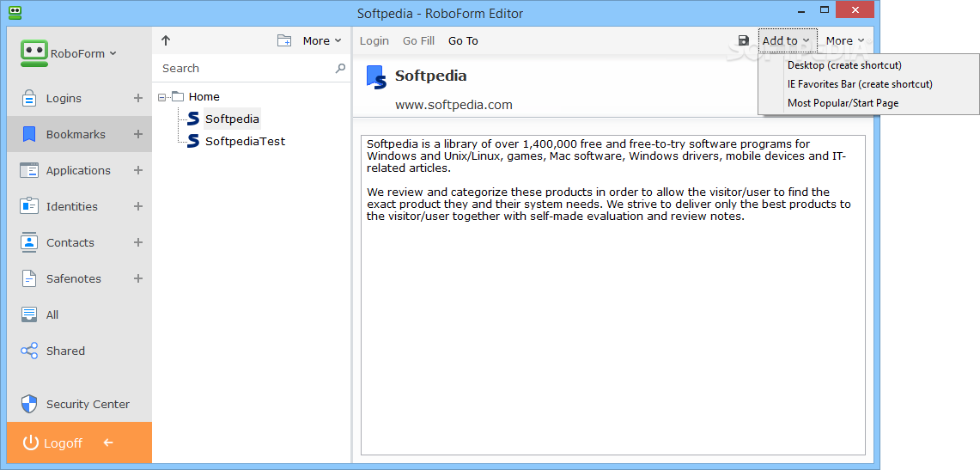Add a new Contact with plus
The width and height of the screenshot is (980, 470).
[x=138, y=242]
